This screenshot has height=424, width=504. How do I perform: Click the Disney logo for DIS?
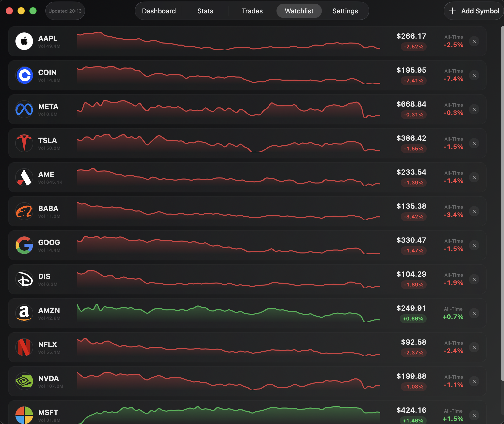24,279
